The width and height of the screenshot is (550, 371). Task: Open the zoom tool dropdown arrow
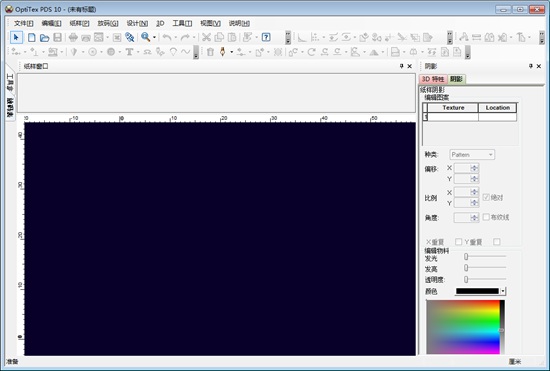[x=154, y=37]
